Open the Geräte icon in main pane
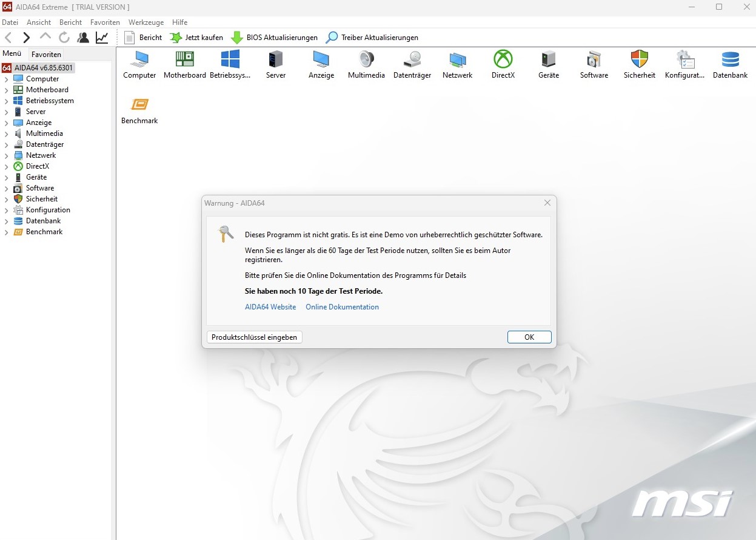756x540 pixels. coord(549,59)
